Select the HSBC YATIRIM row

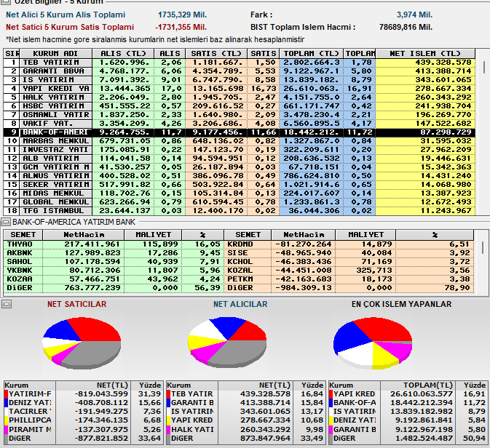pyautogui.click(x=240, y=106)
